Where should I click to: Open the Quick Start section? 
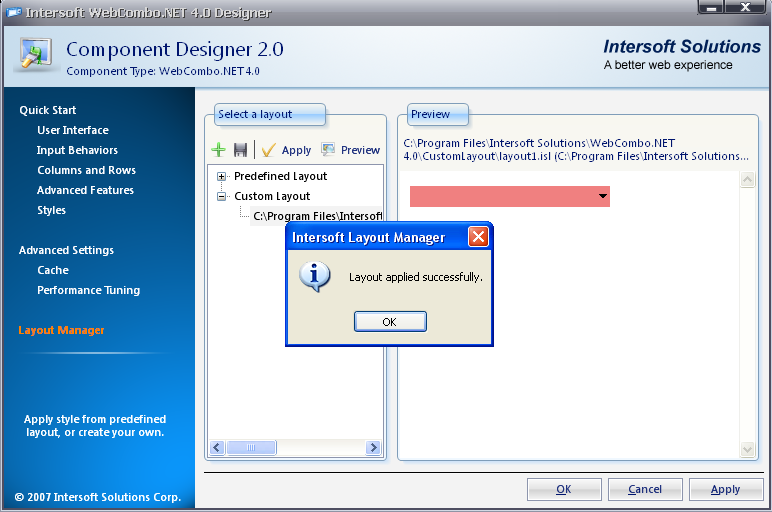(48, 110)
